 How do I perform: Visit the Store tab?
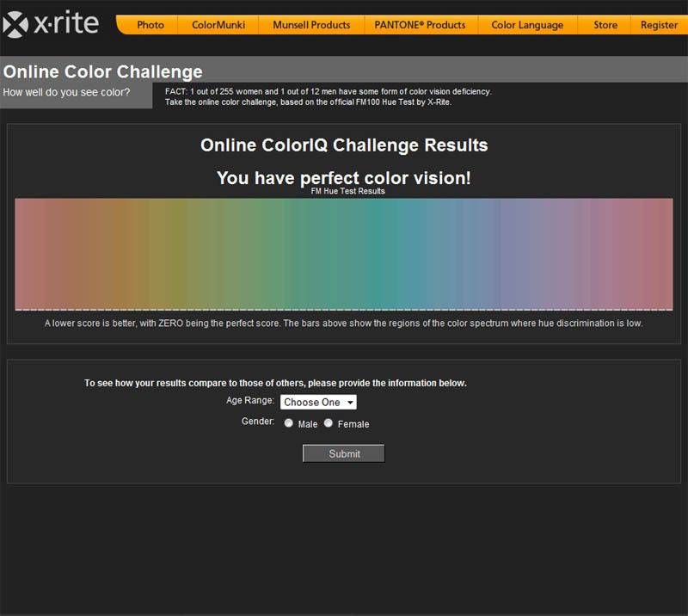point(605,25)
